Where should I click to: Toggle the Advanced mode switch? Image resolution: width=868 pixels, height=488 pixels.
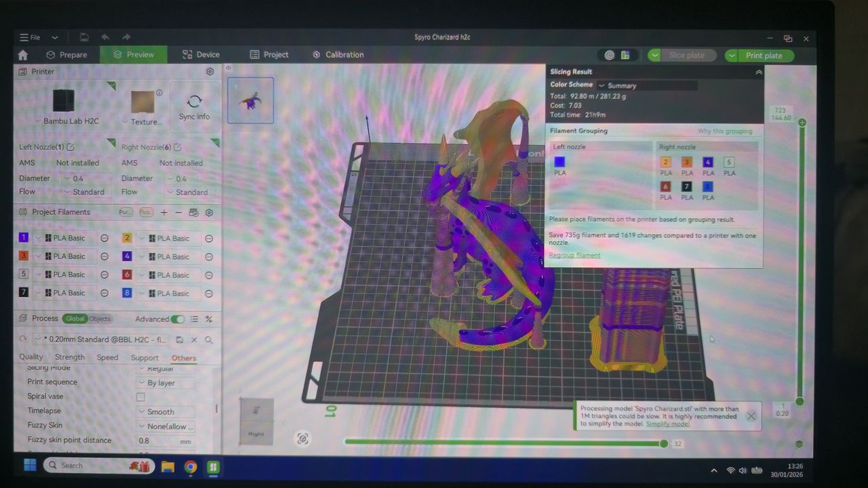pos(178,319)
